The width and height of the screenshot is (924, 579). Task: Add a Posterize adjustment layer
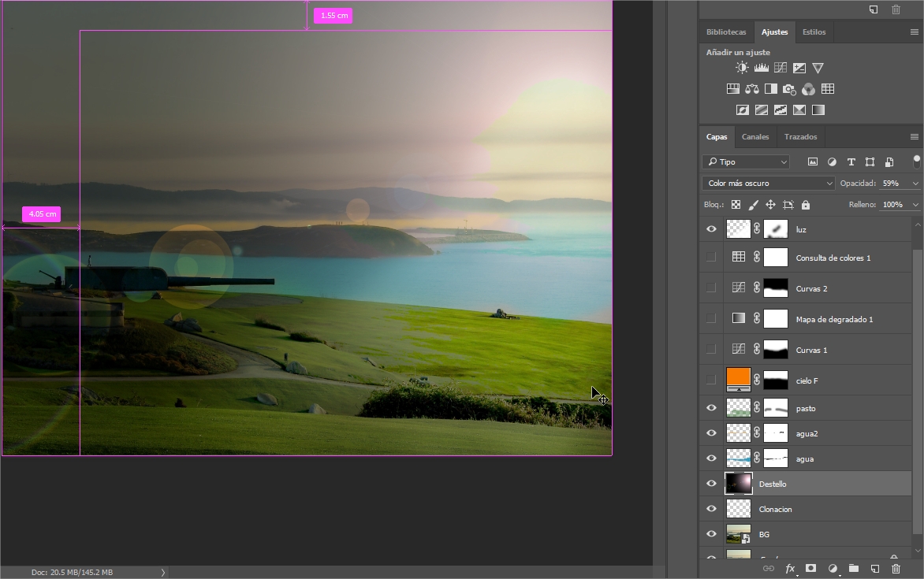tap(762, 110)
